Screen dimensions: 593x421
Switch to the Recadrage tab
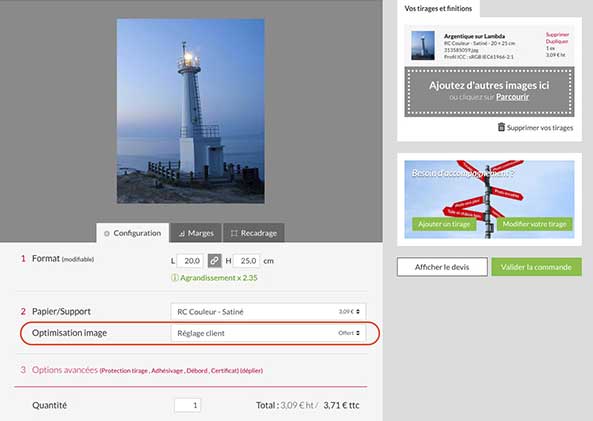[x=254, y=233]
